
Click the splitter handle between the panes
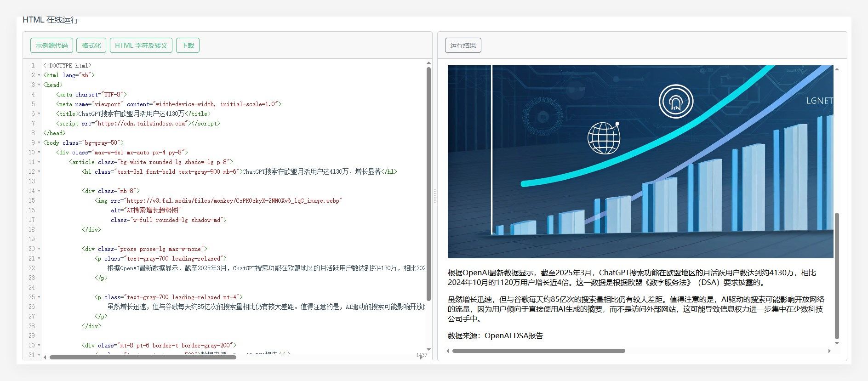click(435, 196)
